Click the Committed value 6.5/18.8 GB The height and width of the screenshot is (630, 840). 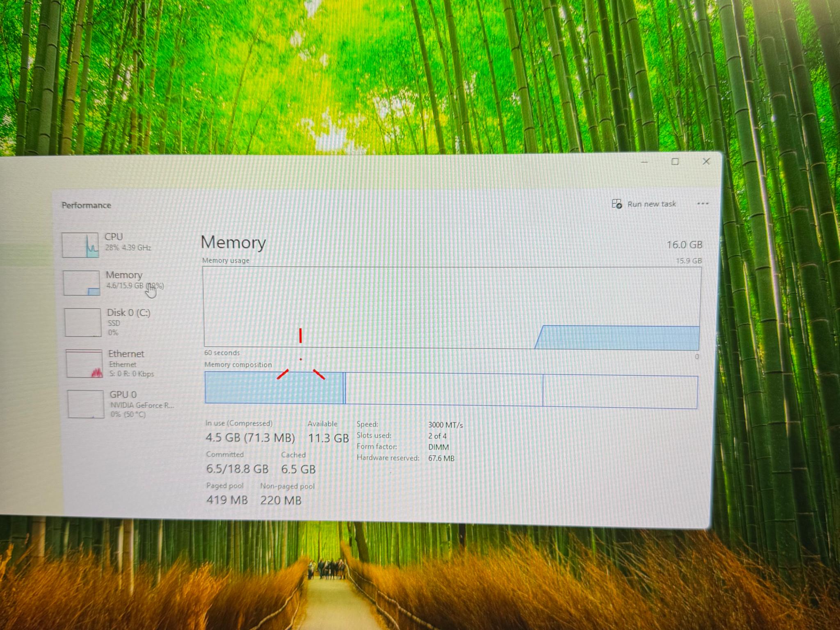click(x=237, y=469)
